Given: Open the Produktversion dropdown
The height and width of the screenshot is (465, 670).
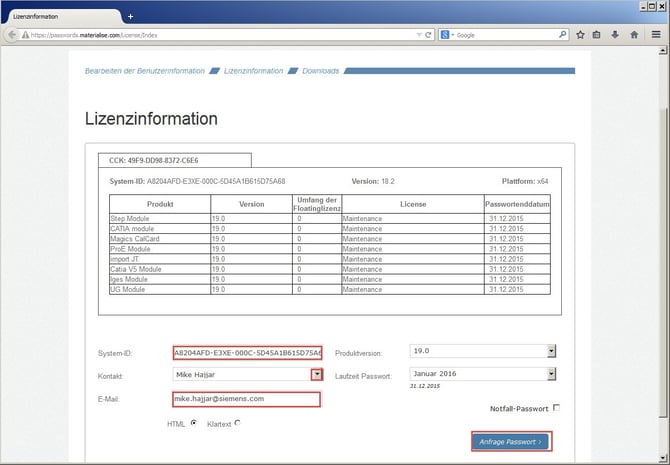Looking at the screenshot, I should point(550,351).
